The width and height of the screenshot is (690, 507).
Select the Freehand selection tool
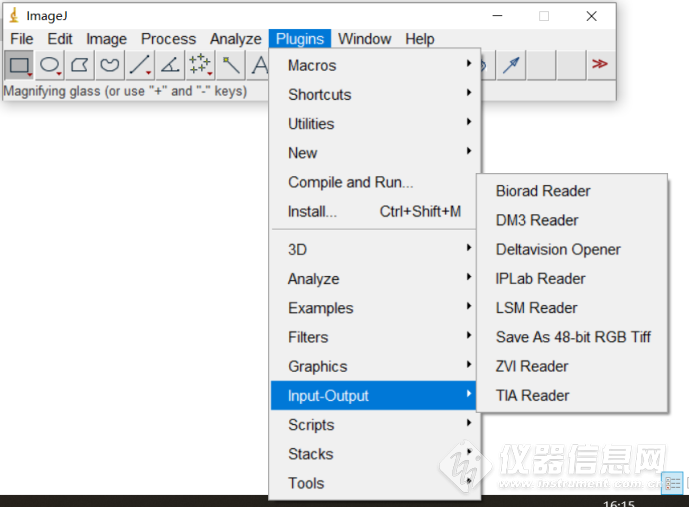pos(110,65)
